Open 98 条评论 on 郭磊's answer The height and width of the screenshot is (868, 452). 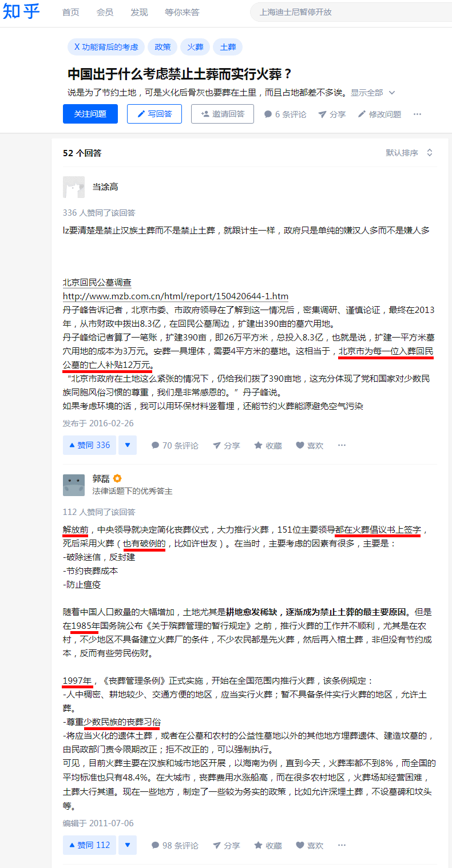pos(175,845)
